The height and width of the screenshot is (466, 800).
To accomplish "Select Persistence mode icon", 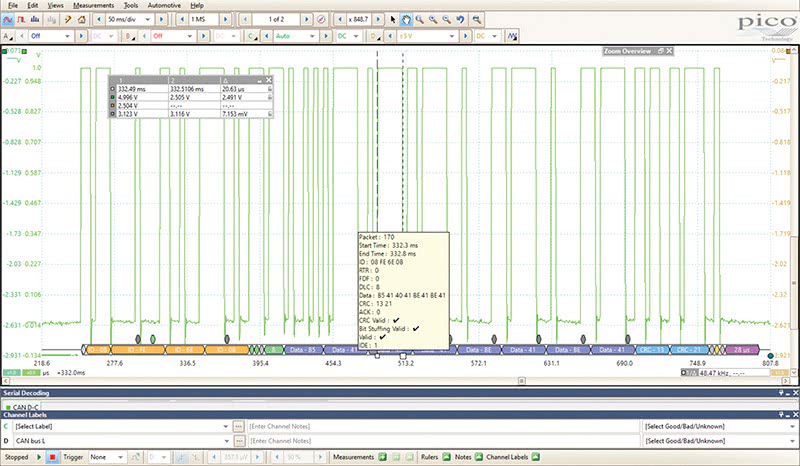I will 21,19.
